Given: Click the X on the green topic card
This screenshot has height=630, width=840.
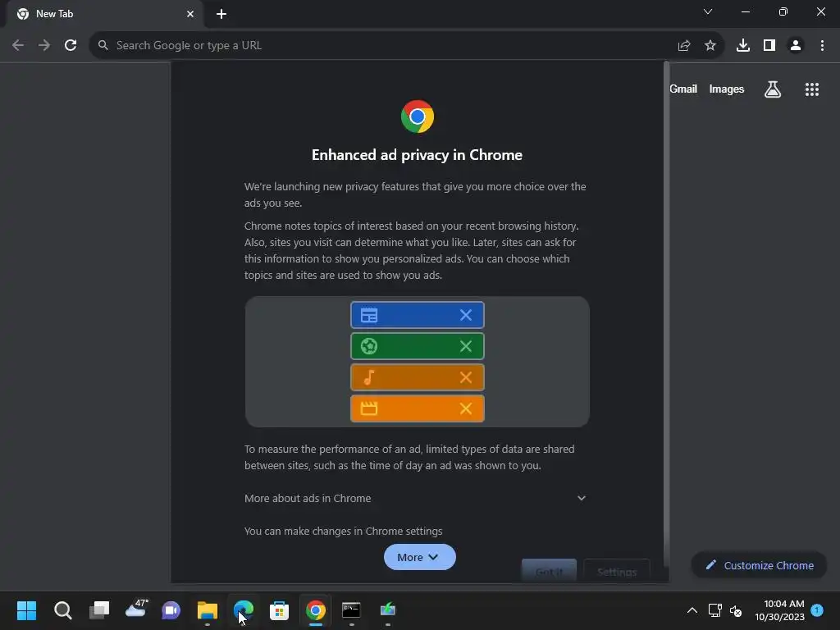Looking at the screenshot, I should [x=466, y=346].
